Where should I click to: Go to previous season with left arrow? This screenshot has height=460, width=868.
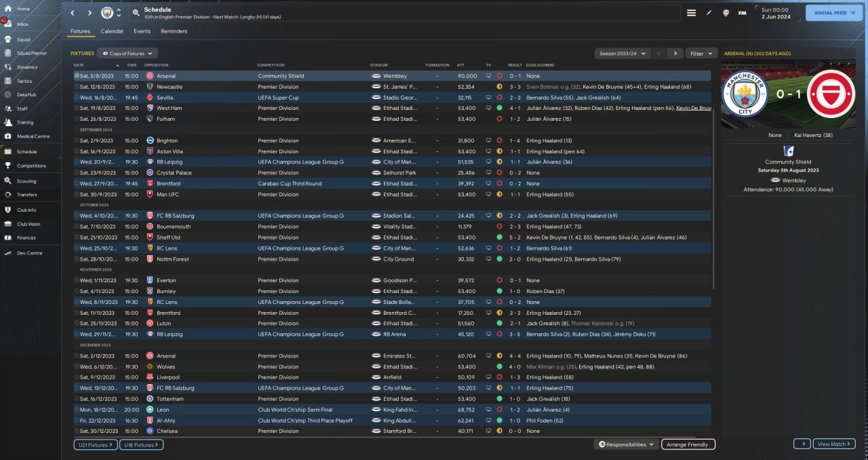658,53
